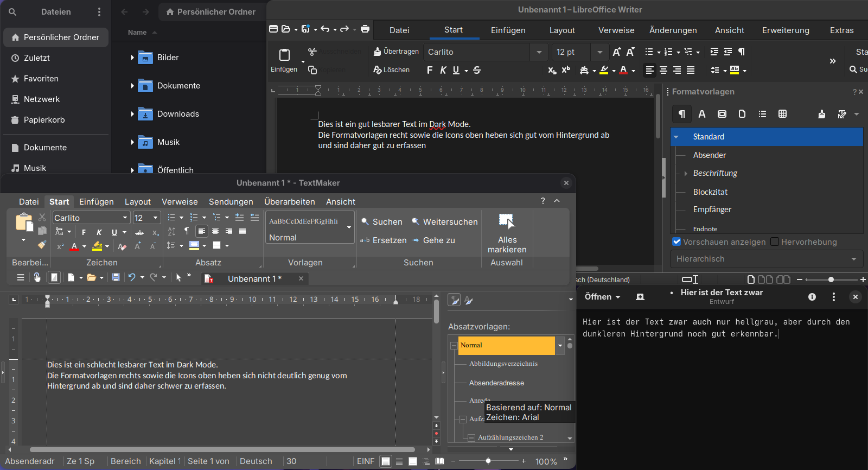Viewport: 868px width, 470px height.
Task: Click superscript icon in LibreOffice Writer
Action: (x=566, y=70)
